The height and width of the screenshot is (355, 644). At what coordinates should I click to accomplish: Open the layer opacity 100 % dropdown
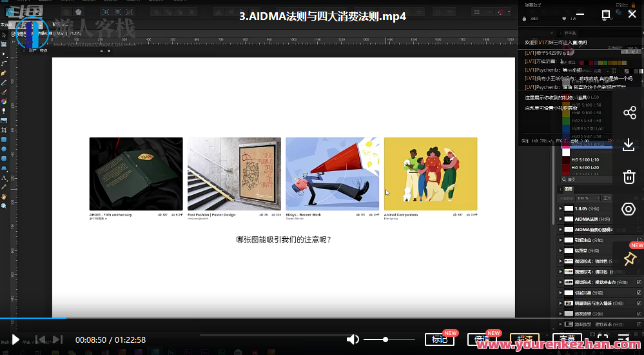pyautogui.click(x=588, y=198)
